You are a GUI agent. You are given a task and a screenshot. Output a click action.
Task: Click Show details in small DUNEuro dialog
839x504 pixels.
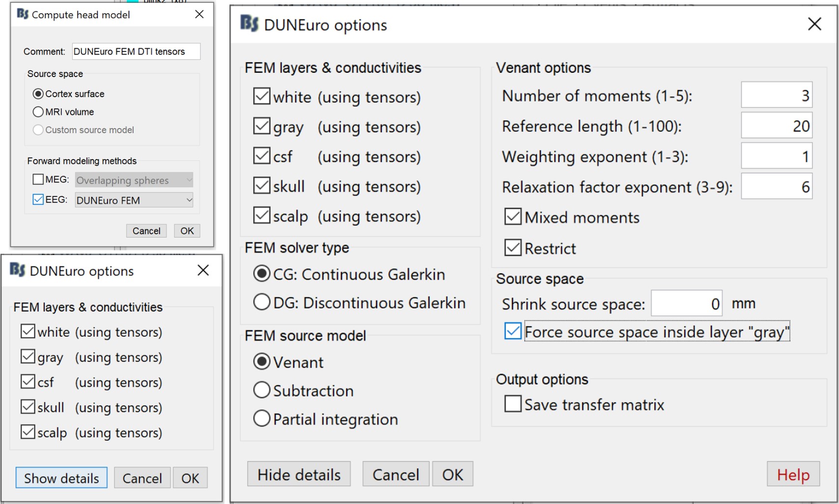61,478
